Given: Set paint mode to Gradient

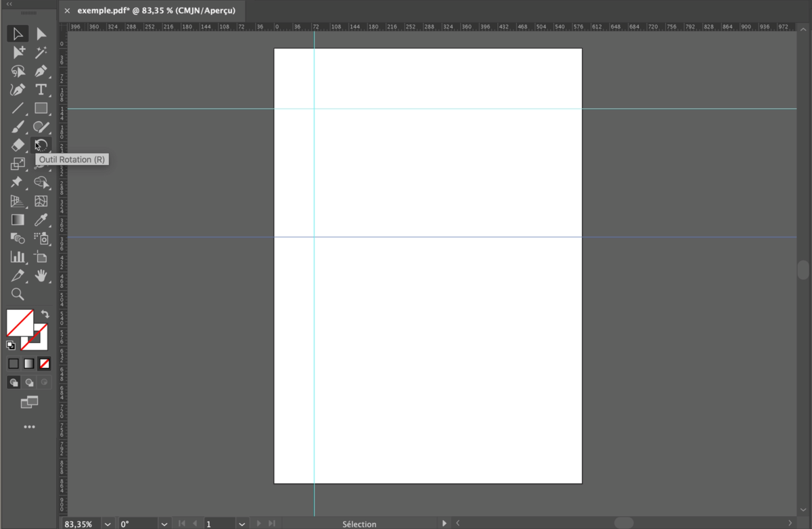Looking at the screenshot, I should click(29, 364).
